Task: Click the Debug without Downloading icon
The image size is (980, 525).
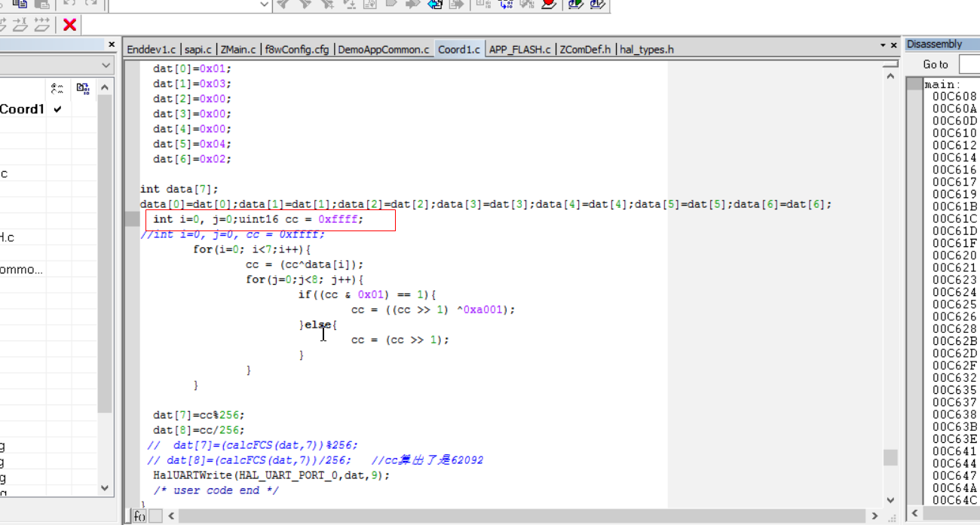Action: 597,4
